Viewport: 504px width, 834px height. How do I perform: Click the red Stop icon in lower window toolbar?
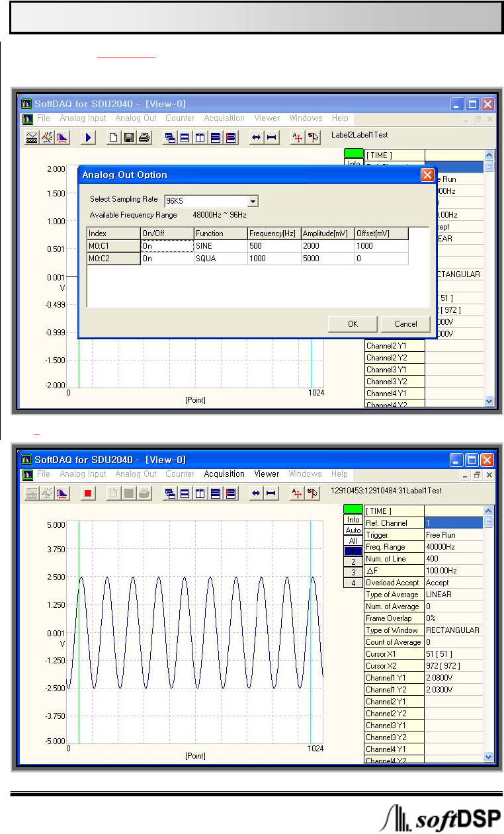tap(89, 493)
